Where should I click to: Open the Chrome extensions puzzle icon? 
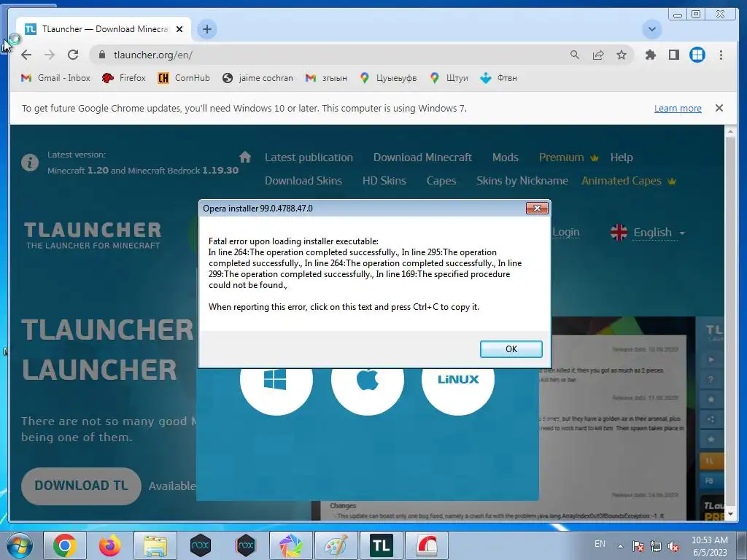(650, 55)
